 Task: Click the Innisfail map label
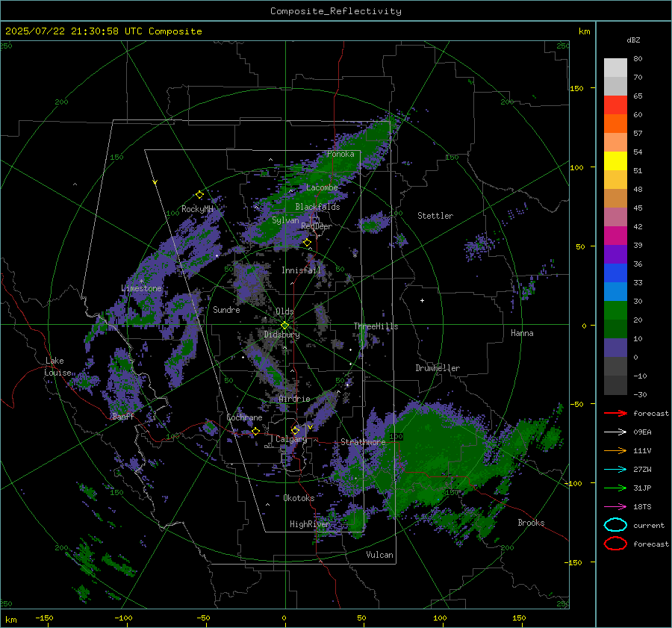click(x=301, y=270)
